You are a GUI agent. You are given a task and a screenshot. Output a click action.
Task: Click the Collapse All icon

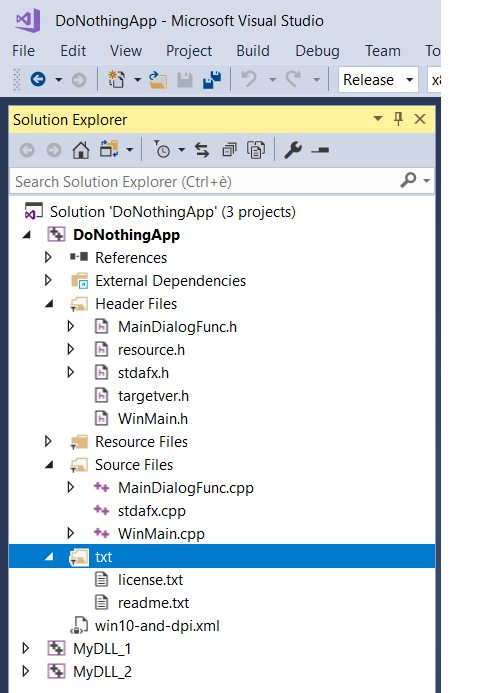point(229,150)
